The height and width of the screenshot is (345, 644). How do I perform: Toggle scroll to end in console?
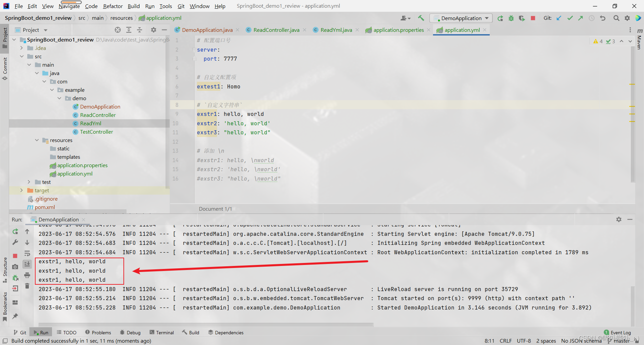(x=27, y=264)
